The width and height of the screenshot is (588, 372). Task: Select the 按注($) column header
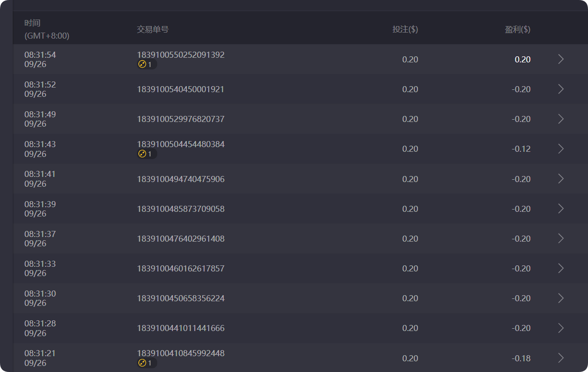pyautogui.click(x=405, y=29)
